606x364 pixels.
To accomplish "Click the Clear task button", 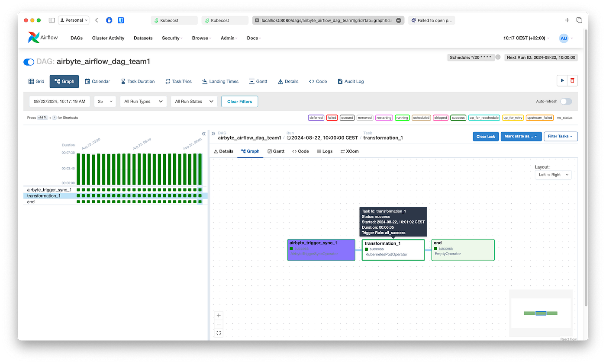I will click(x=486, y=137).
